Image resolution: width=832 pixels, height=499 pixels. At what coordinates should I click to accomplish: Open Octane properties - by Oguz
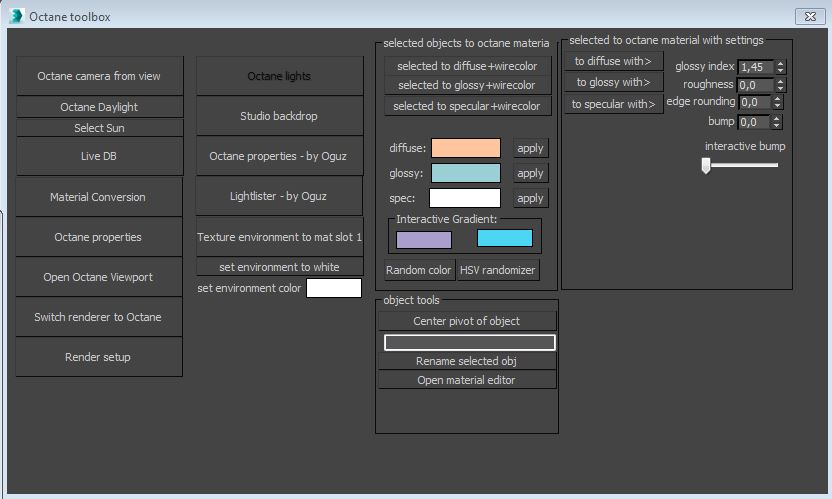pyautogui.click(x=280, y=156)
